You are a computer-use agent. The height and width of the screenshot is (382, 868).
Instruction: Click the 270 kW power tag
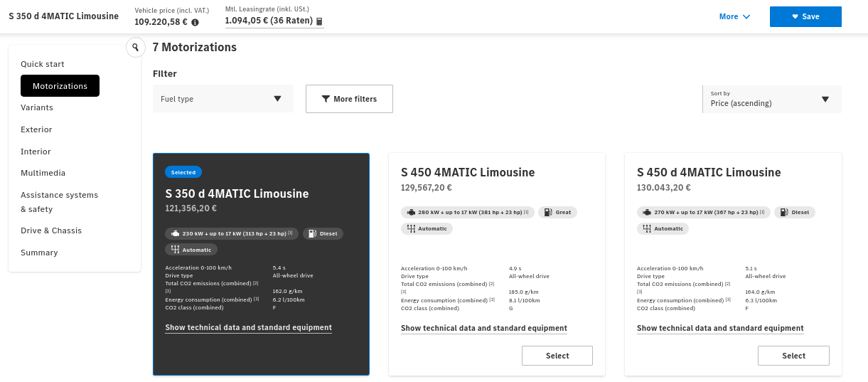[704, 212]
